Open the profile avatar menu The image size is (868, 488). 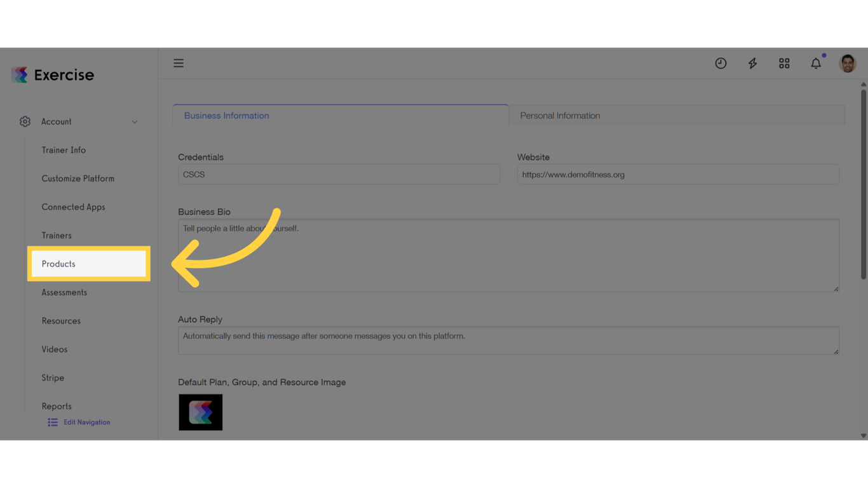848,63
